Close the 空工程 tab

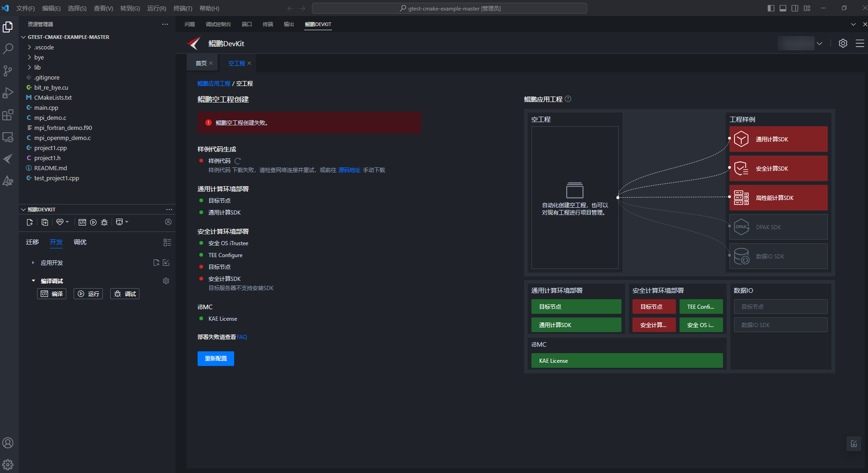coord(249,63)
